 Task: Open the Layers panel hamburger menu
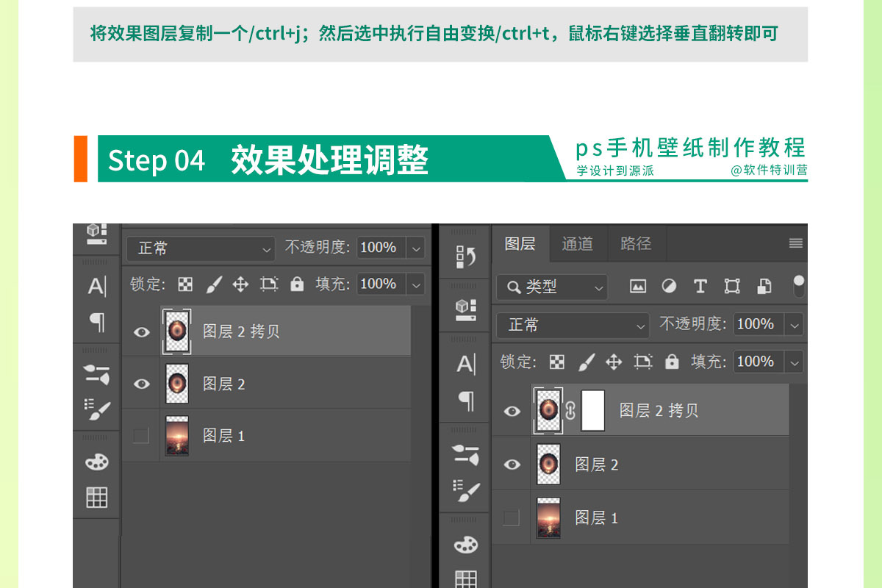(795, 244)
